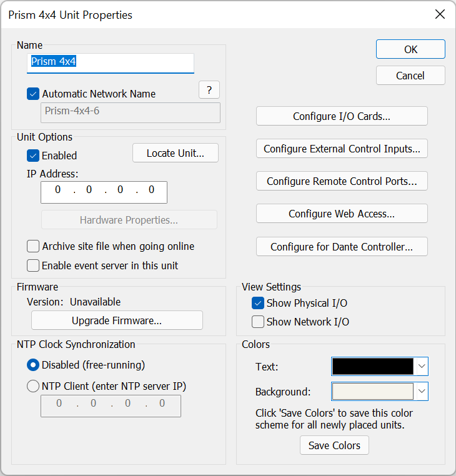This screenshot has width=456, height=476.
Task: Click first octet of unit IP Address
Action: [x=57, y=190]
